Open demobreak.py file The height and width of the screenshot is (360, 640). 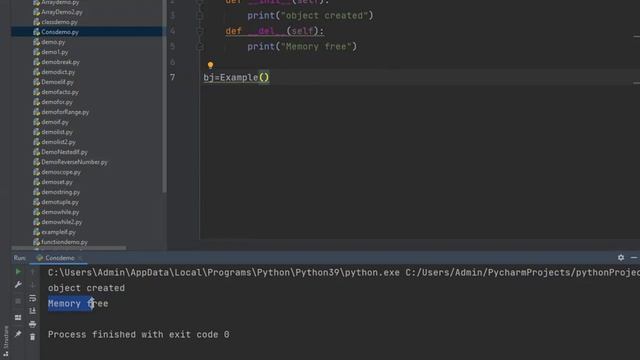coord(60,62)
